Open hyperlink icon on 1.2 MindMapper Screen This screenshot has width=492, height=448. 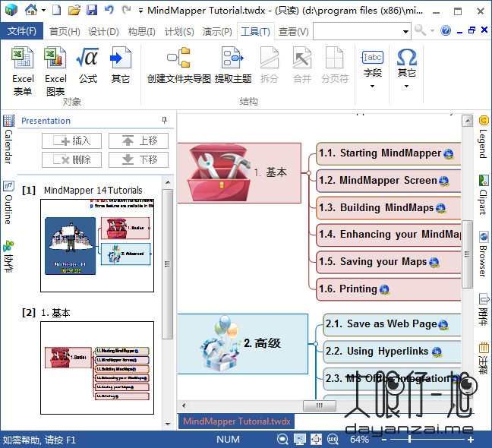click(x=443, y=181)
